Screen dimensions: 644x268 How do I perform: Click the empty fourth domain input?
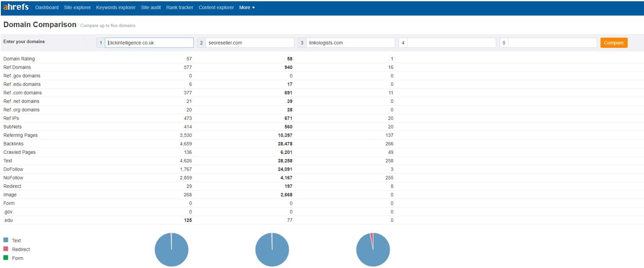click(451, 43)
